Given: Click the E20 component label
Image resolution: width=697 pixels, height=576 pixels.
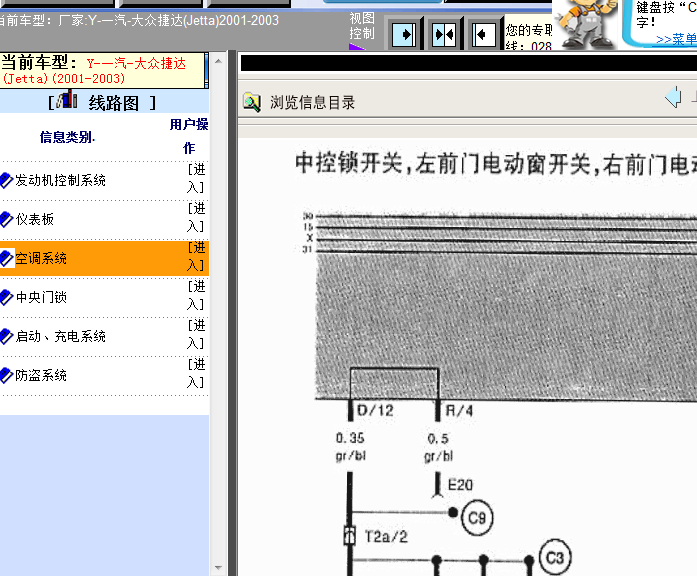Looking at the screenshot, I should click(x=461, y=484).
